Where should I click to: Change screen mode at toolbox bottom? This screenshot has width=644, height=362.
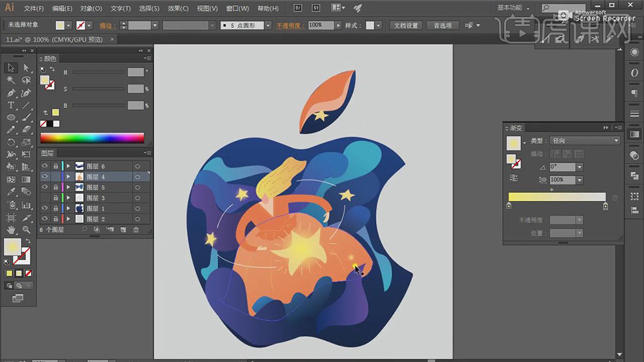18,298
